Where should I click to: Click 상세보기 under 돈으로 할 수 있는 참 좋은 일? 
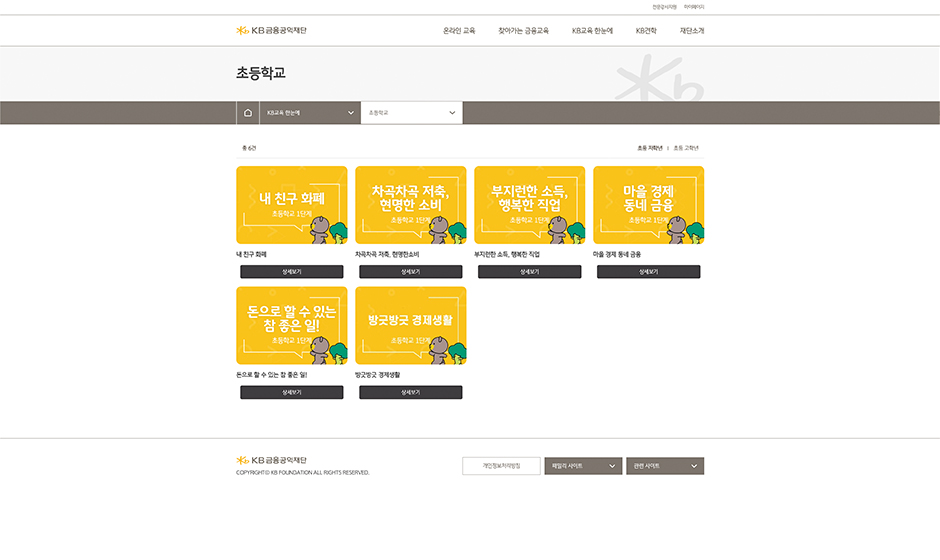coord(292,392)
